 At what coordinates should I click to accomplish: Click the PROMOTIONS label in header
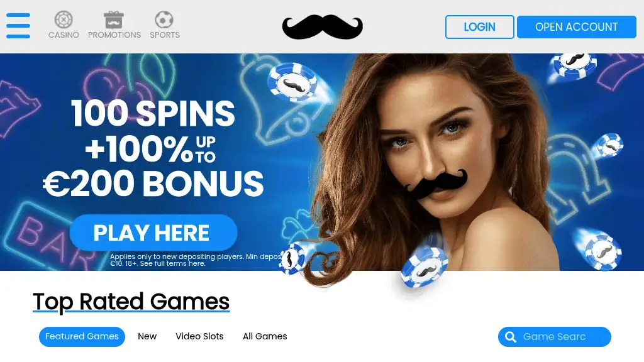pyautogui.click(x=114, y=35)
